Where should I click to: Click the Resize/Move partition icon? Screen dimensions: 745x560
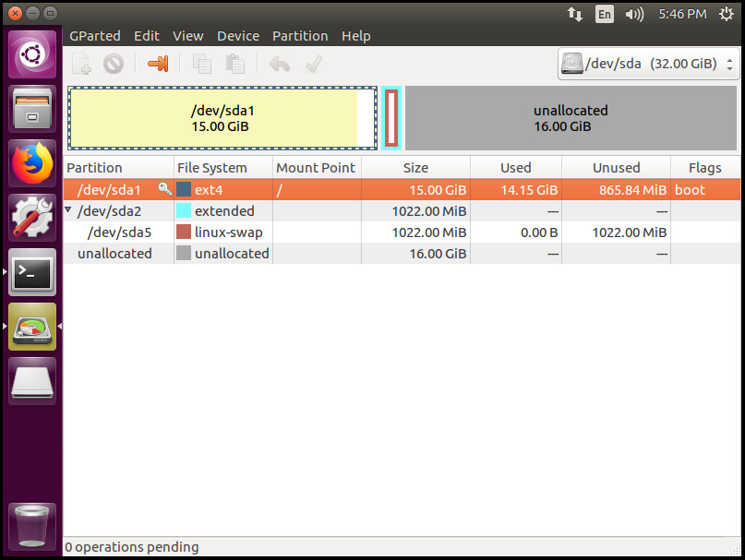tap(159, 64)
